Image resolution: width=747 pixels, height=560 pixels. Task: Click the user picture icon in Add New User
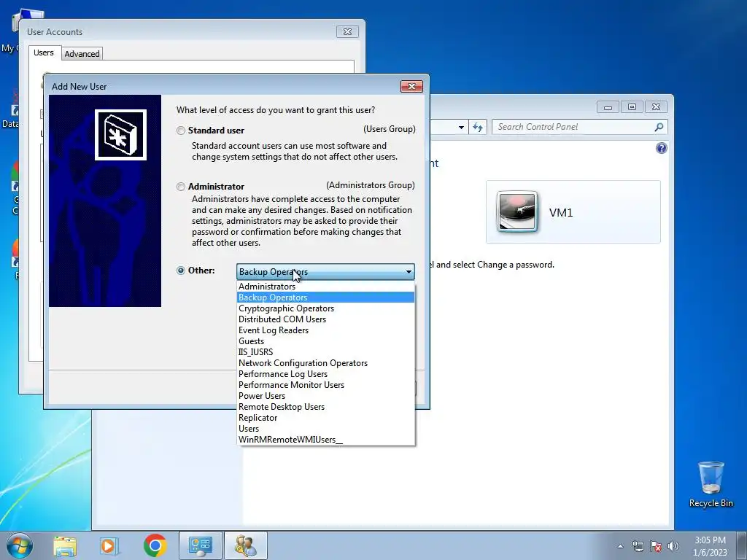coord(120,135)
